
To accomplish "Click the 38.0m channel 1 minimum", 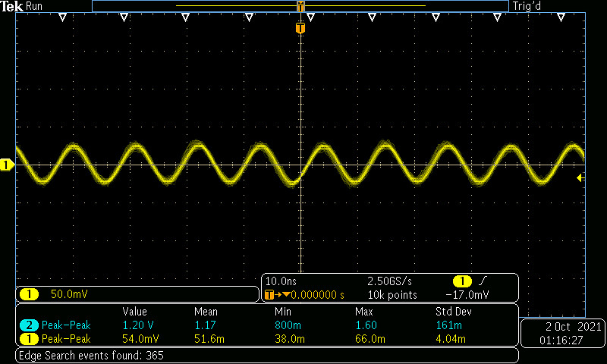I will [x=290, y=339].
